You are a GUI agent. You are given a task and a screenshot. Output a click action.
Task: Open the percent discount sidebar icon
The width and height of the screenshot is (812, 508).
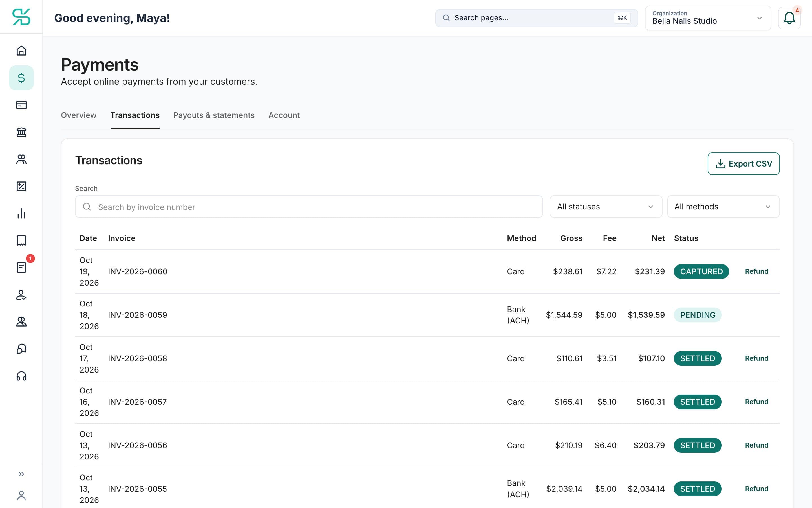click(x=21, y=186)
